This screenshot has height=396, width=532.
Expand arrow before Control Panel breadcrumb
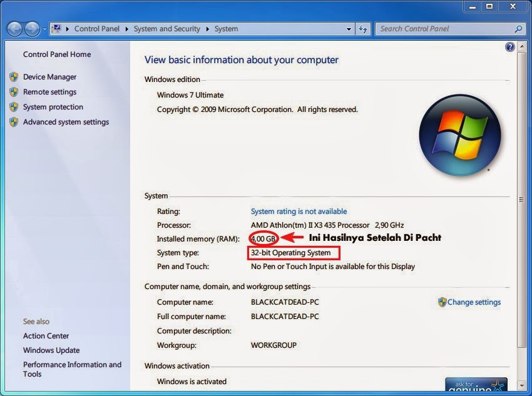point(68,29)
